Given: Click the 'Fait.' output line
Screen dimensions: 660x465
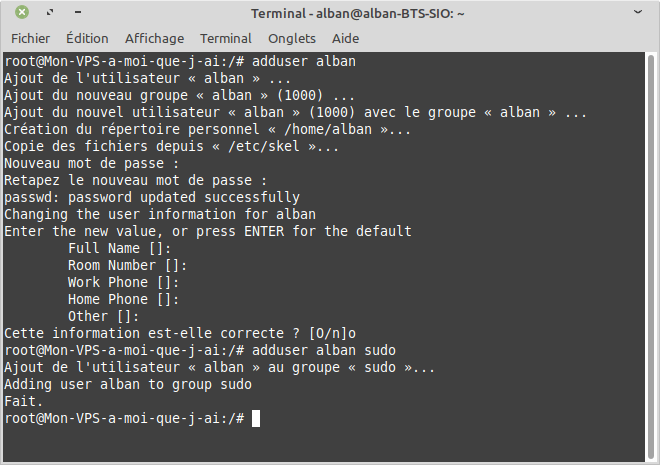Looking at the screenshot, I should (x=24, y=401).
